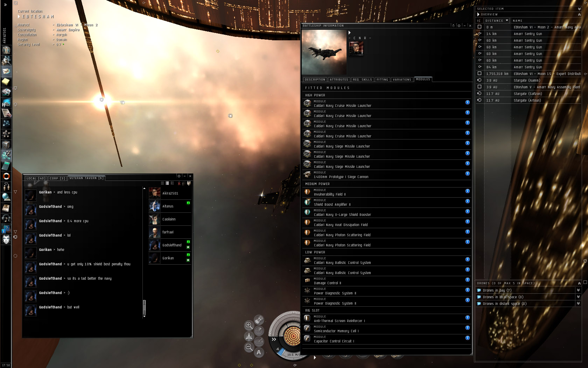Click station bracket for Ebtesham V row

click(x=479, y=87)
